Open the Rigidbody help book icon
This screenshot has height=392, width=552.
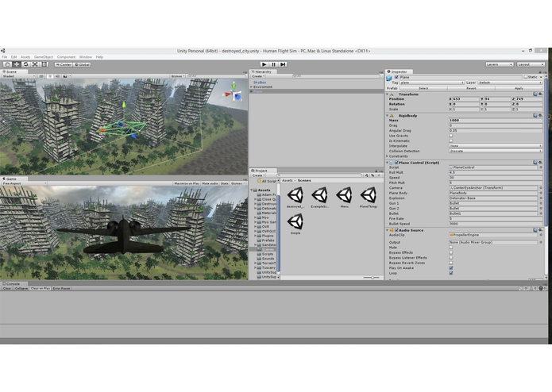click(535, 115)
